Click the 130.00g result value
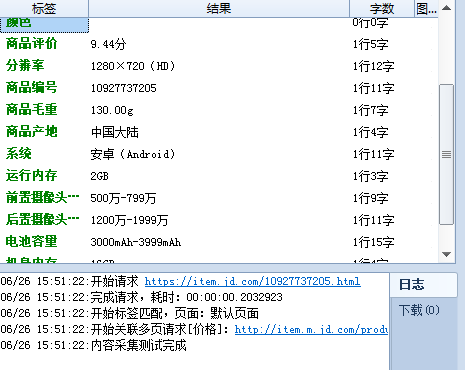465x370 pixels. coord(112,110)
